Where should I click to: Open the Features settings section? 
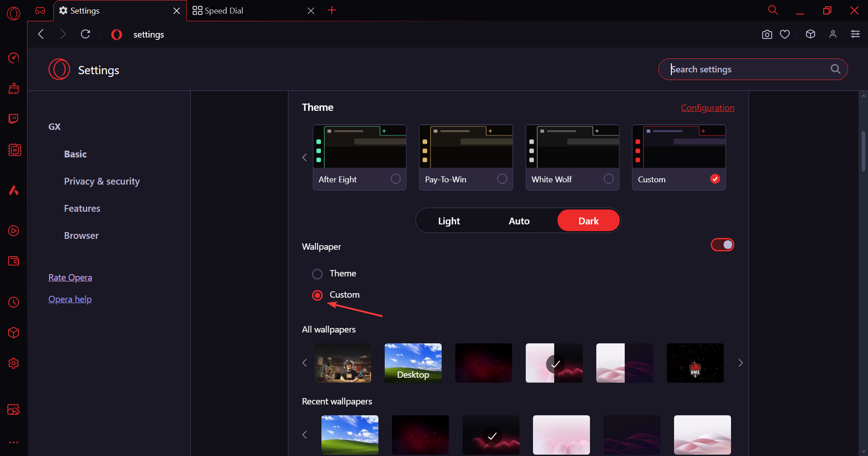point(82,208)
